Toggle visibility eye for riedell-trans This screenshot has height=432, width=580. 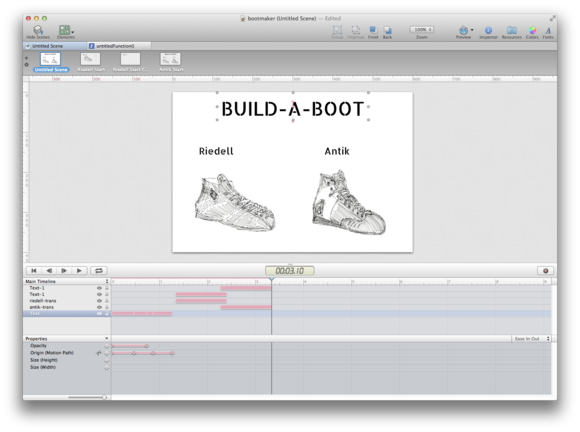(99, 301)
